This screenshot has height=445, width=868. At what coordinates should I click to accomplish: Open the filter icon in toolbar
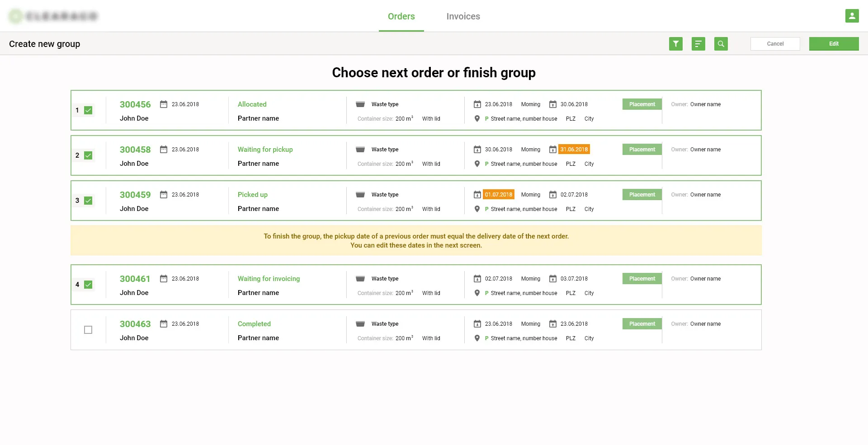[x=675, y=44]
